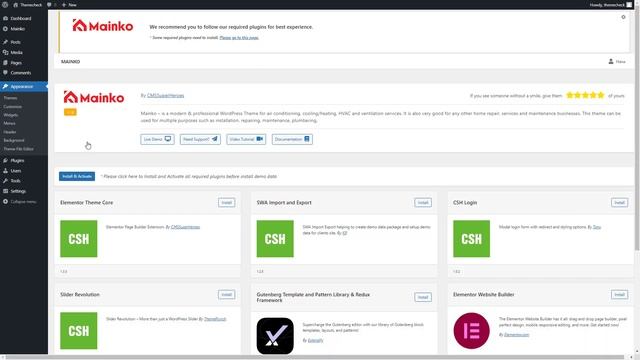Click the Elementor round magenta logo icon

(471, 331)
